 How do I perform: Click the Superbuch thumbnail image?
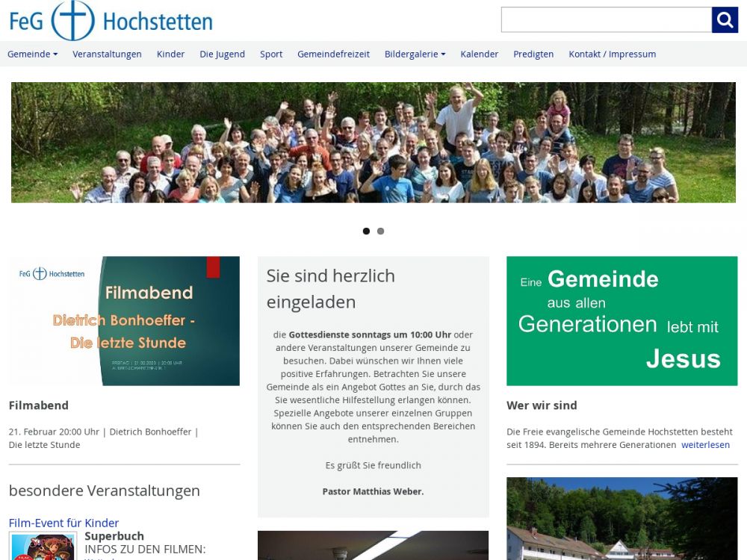click(43, 547)
